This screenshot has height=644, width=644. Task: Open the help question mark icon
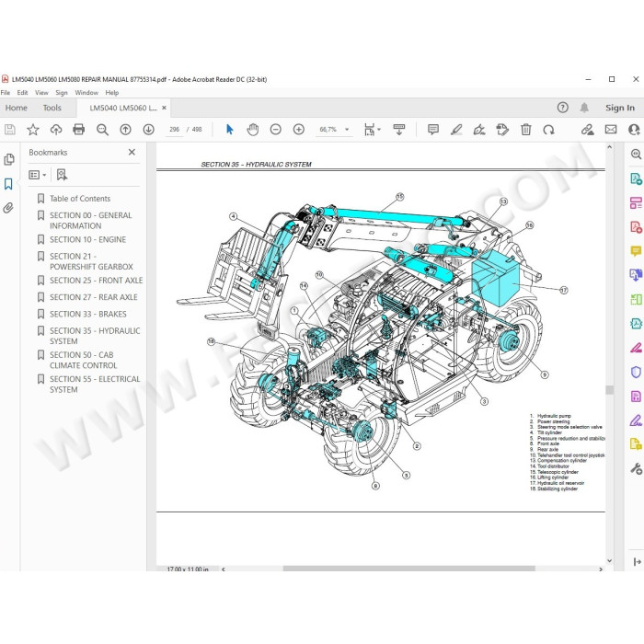(x=563, y=108)
